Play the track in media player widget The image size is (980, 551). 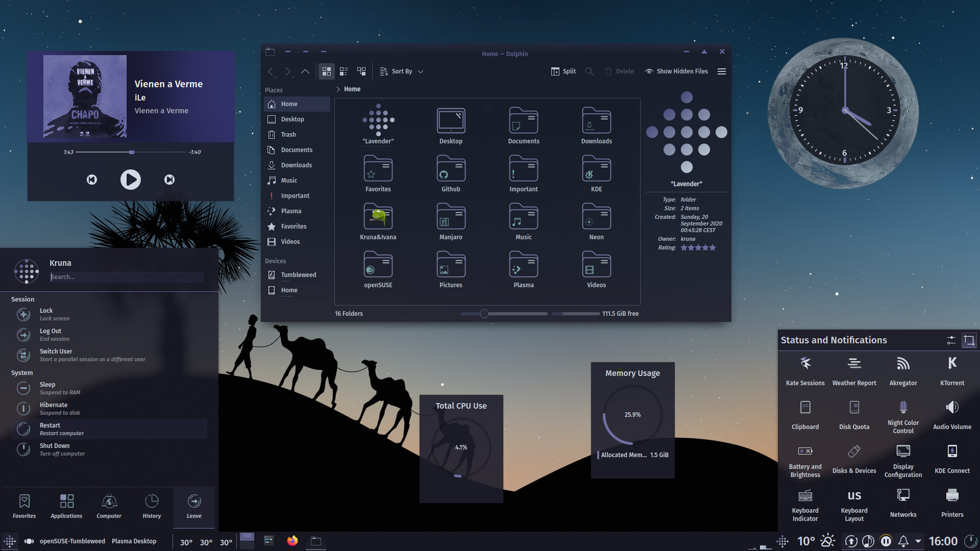(x=130, y=180)
